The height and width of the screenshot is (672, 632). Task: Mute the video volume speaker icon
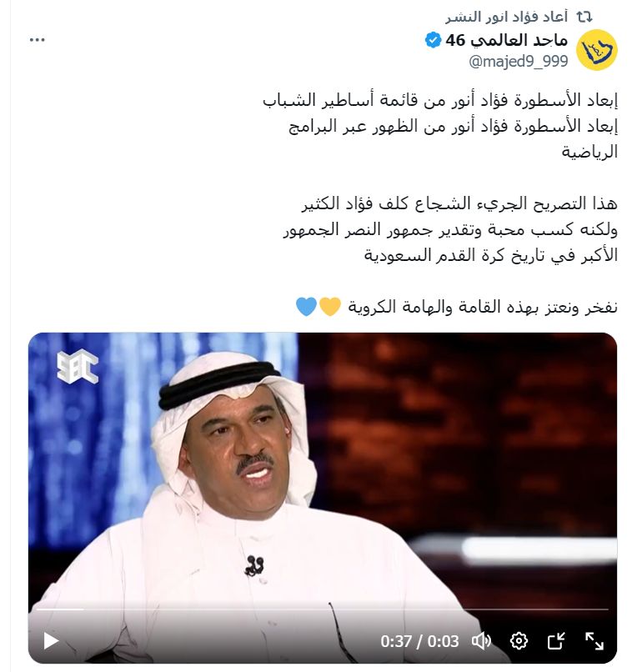tap(481, 641)
